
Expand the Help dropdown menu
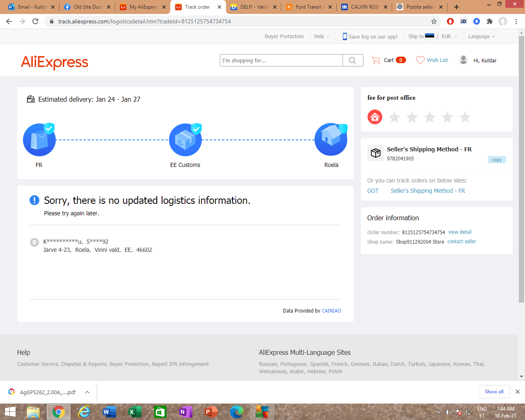[x=322, y=37]
